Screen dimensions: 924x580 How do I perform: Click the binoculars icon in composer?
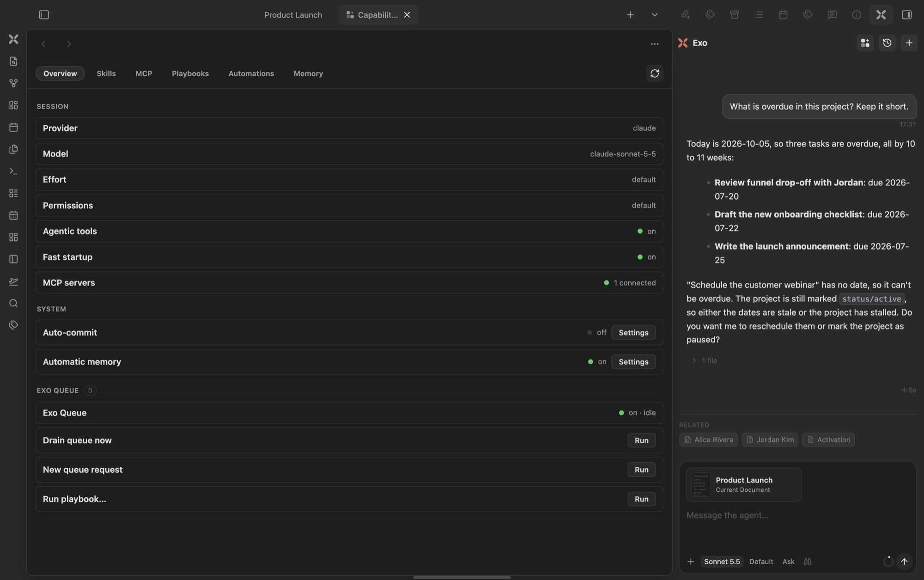(807, 562)
